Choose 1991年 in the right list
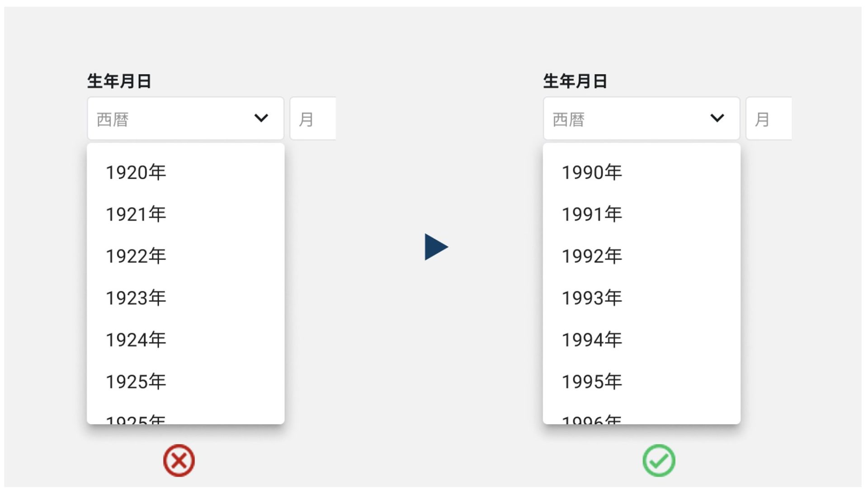868x493 pixels. click(592, 214)
